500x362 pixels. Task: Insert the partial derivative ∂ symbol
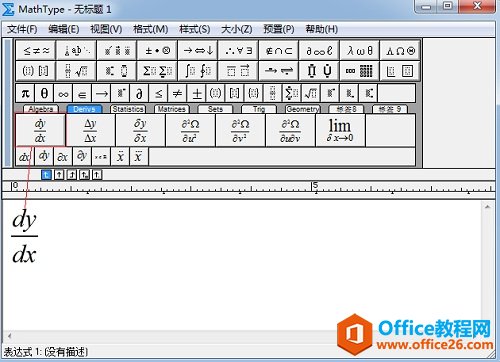tap(139, 93)
